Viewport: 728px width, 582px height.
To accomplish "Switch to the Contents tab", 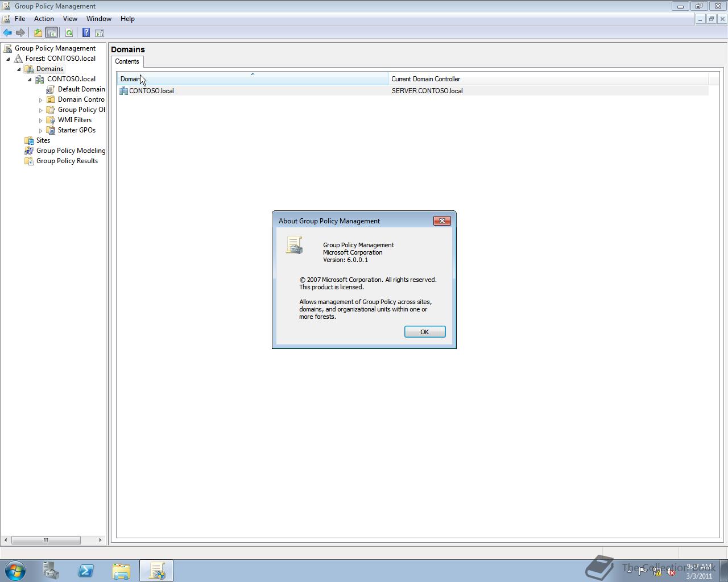I will click(127, 61).
